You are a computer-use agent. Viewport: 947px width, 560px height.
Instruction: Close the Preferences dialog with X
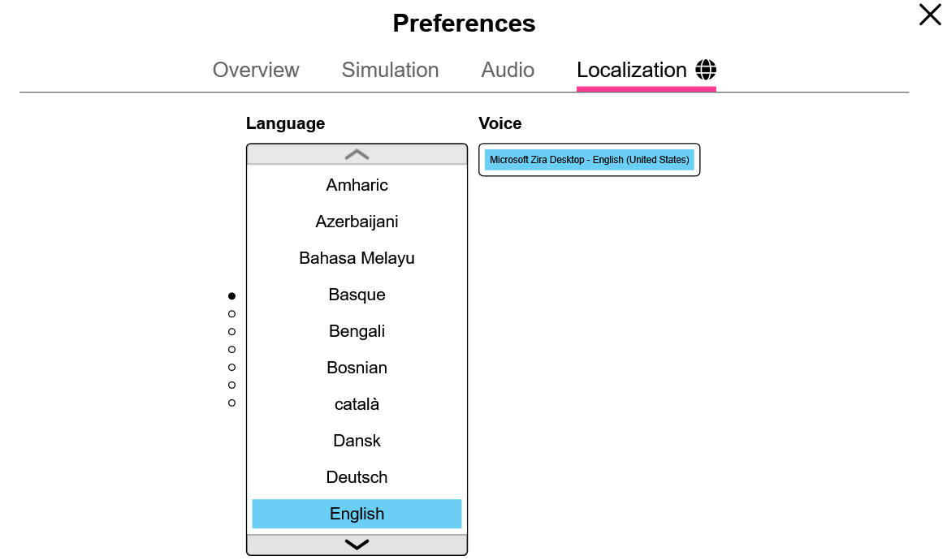[929, 15]
